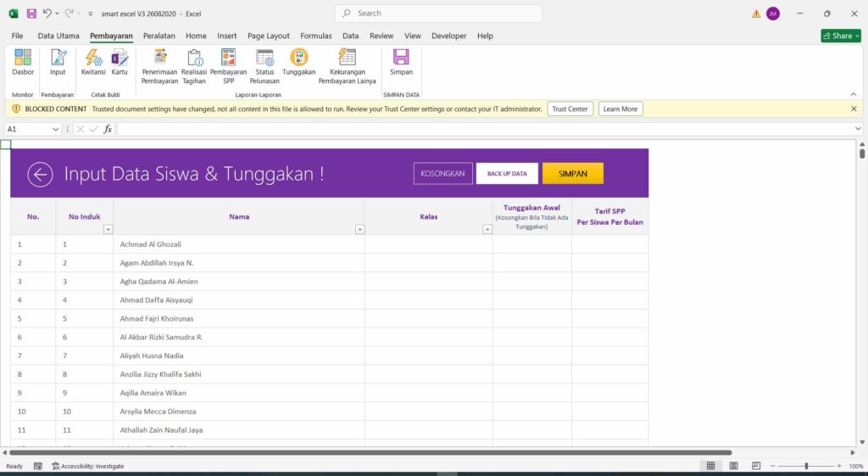Image resolution: width=868 pixels, height=476 pixels.
Task: Save workbook from quick access toolbar
Action: coord(31,14)
